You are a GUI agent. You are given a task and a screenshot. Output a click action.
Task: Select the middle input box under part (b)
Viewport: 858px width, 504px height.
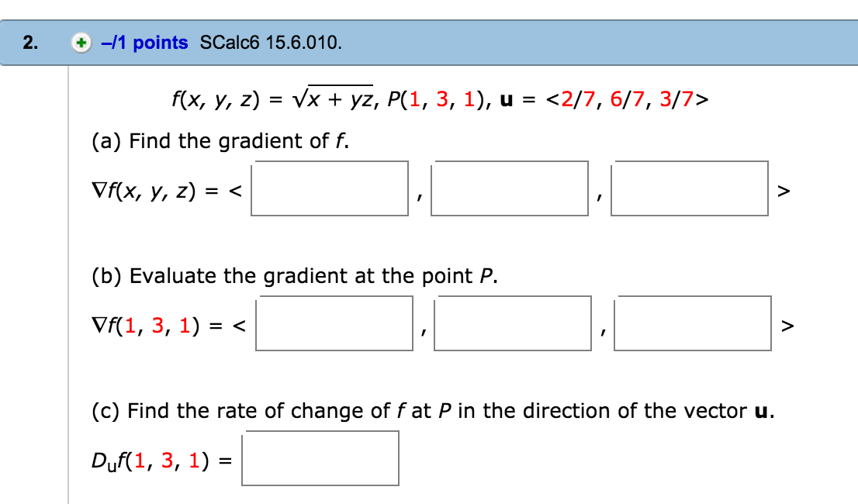pyautogui.click(x=513, y=324)
